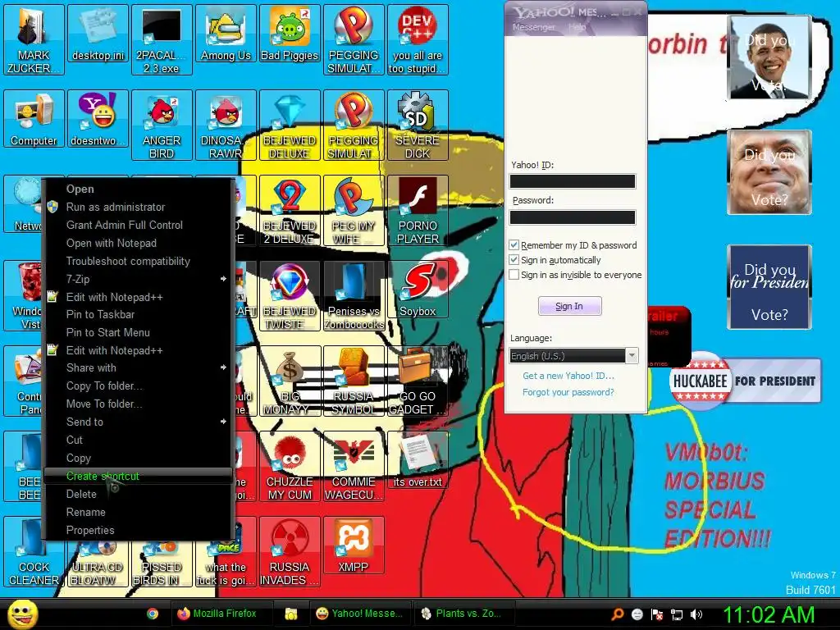Click the volume speaker tray icon

click(x=697, y=614)
